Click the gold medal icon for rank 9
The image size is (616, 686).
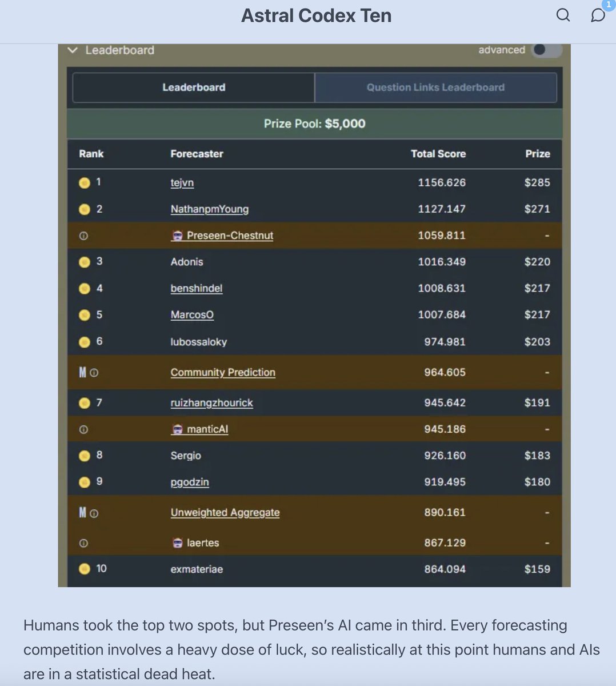point(84,482)
